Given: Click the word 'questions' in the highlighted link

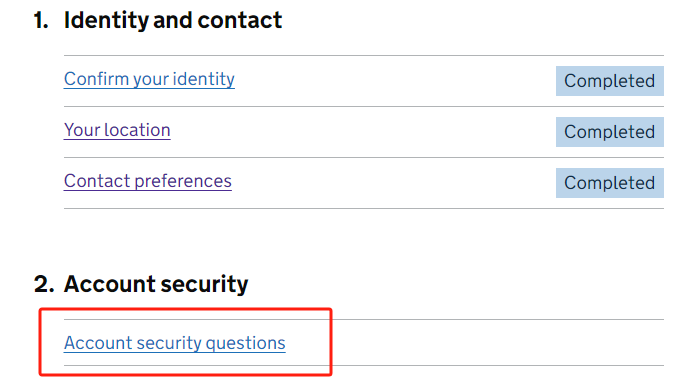Looking at the screenshot, I should (246, 343).
